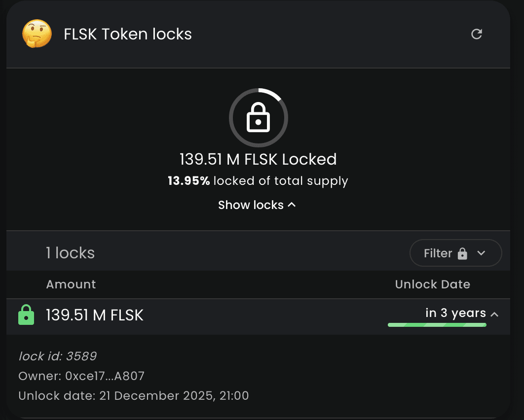This screenshot has height=420, width=524.
Task: Click the unlock date 21 December 2025 entry
Action: (x=133, y=395)
